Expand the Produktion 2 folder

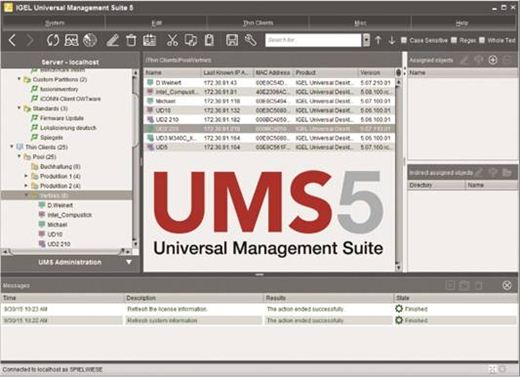pyautogui.click(x=26, y=185)
